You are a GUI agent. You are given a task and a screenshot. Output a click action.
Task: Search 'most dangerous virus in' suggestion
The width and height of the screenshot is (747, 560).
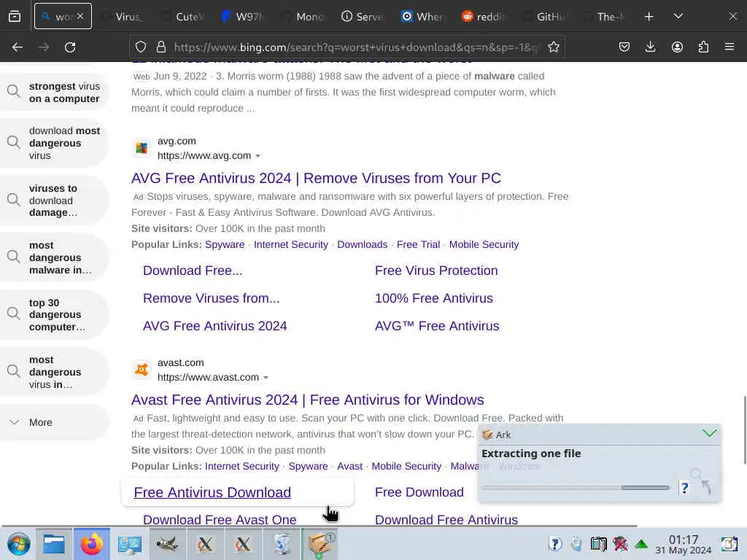pyautogui.click(x=53, y=372)
